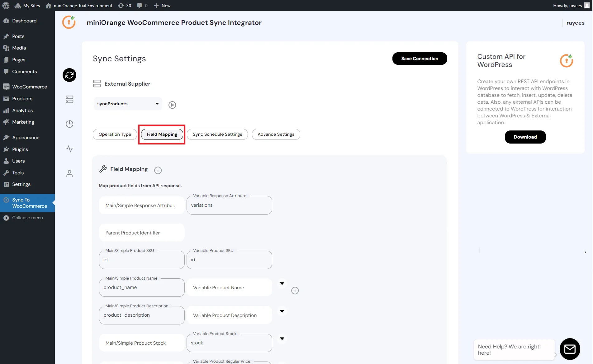Open the WordPress logo menu
Screen dimensions: 593x364
click(6, 5)
